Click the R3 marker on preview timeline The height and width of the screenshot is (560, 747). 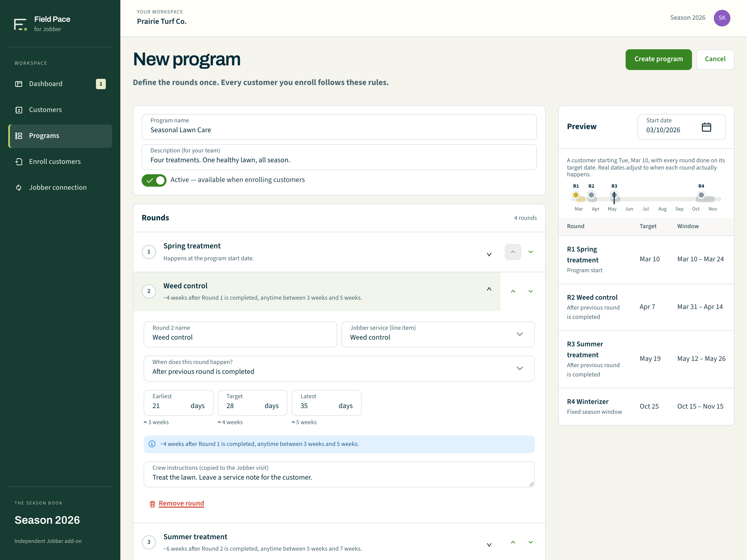pos(614,195)
